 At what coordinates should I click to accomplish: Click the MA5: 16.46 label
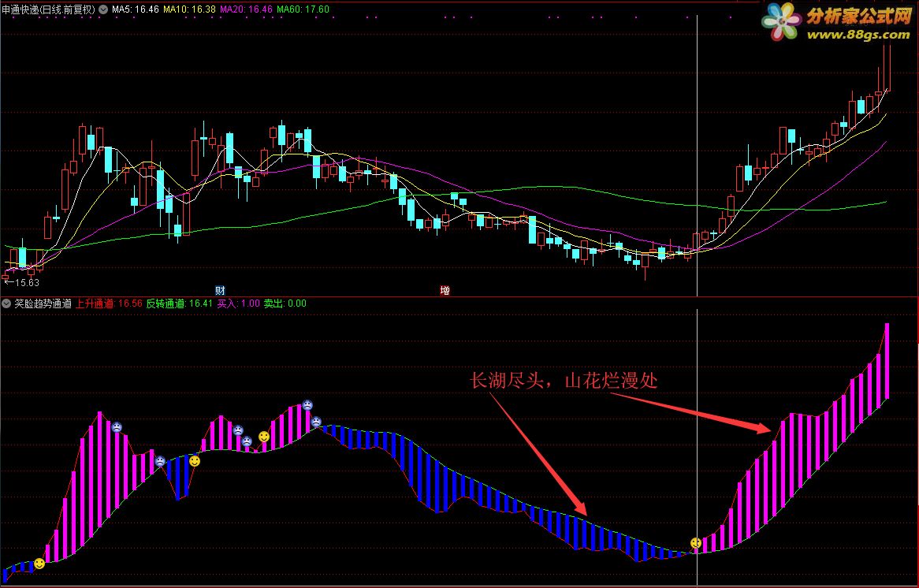[136, 9]
